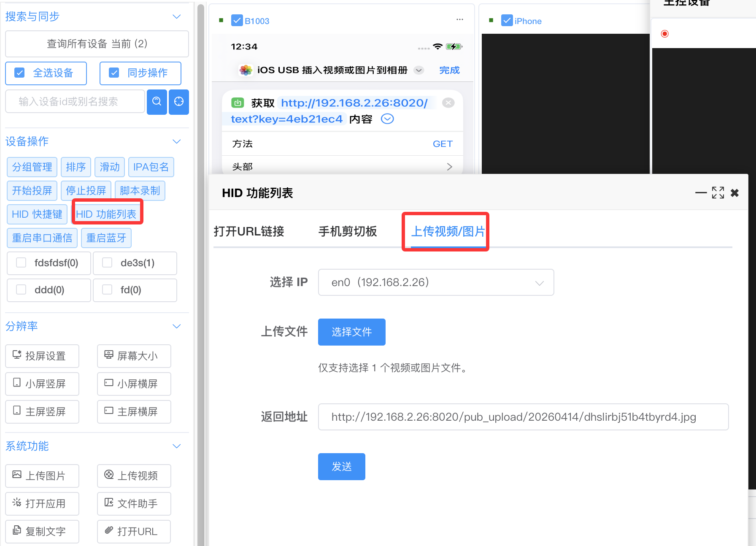Screen dimensions: 756x546
Task: Focus the device id search input box
Action: [x=75, y=102]
